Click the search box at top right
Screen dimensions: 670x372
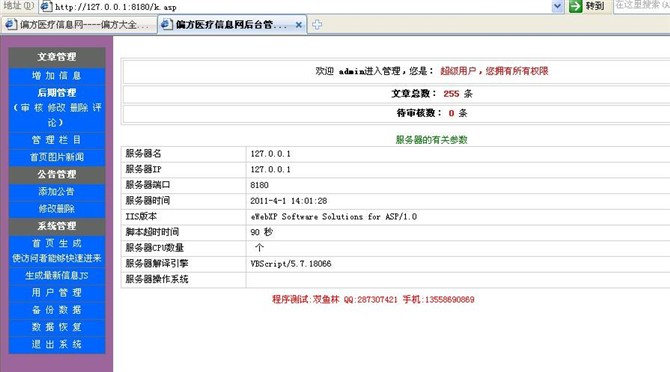click(x=642, y=6)
